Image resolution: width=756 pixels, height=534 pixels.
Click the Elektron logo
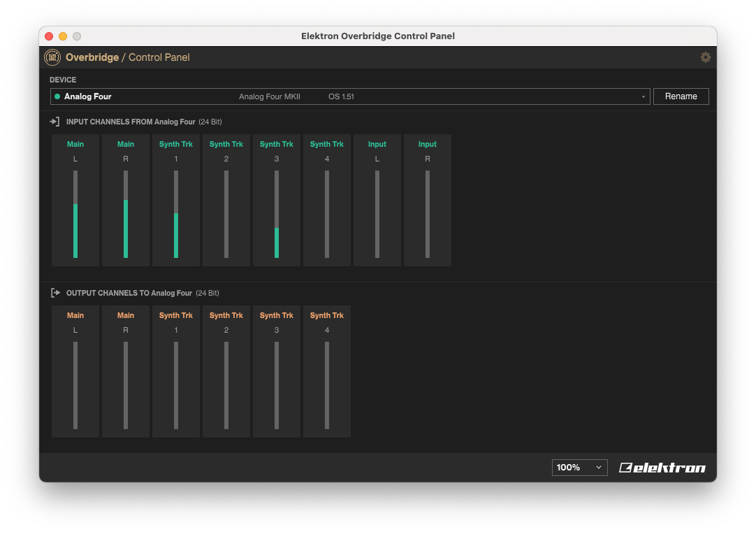pos(662,468)
